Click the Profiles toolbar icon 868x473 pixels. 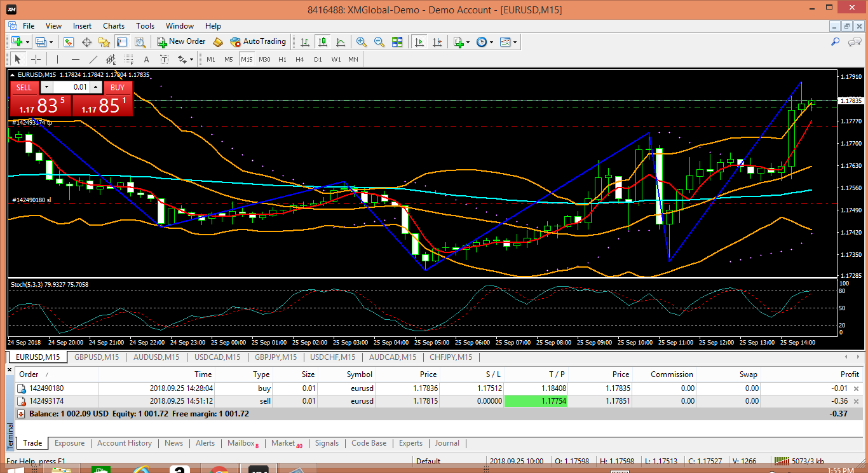coord(41,42)
